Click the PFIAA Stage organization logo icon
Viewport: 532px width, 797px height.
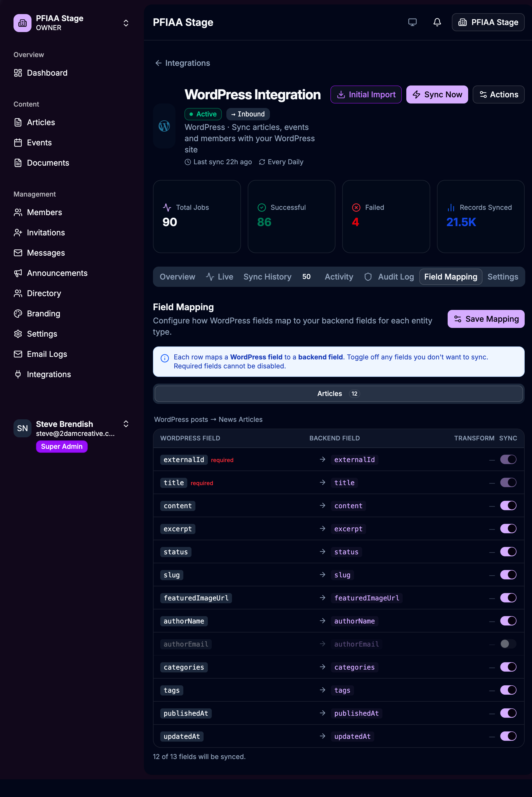point(22,23)
